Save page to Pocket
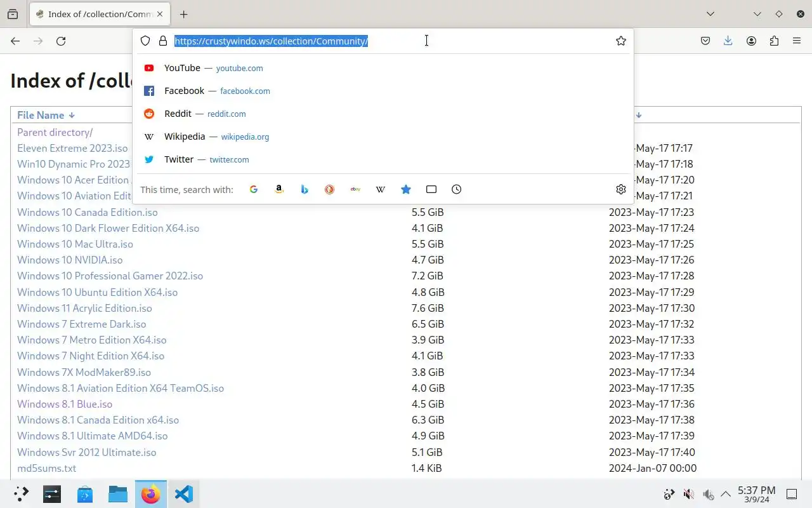Viewport: 812px width, 508px height. click(x=705, y=41)
